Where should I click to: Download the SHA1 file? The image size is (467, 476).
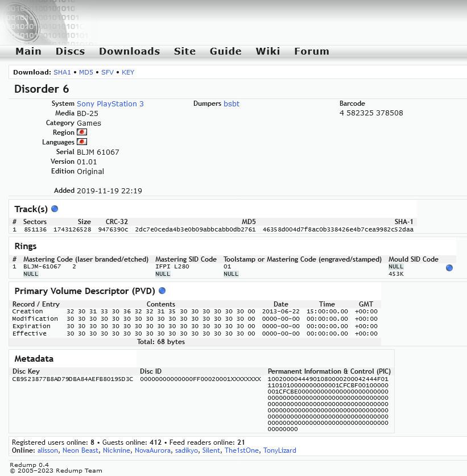pyautogui.click(x=62, y=72)
